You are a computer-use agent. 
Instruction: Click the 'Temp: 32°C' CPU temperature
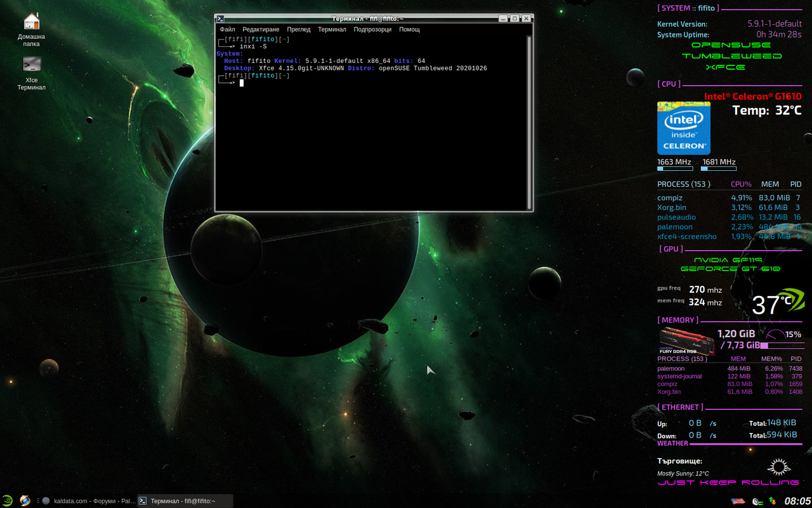[767, 110]
